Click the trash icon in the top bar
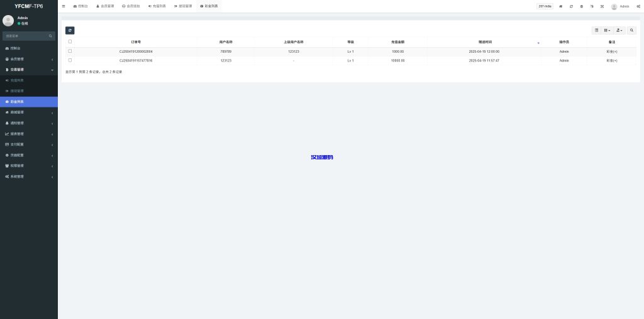This screenshot has height=319, width=644. 581,6
